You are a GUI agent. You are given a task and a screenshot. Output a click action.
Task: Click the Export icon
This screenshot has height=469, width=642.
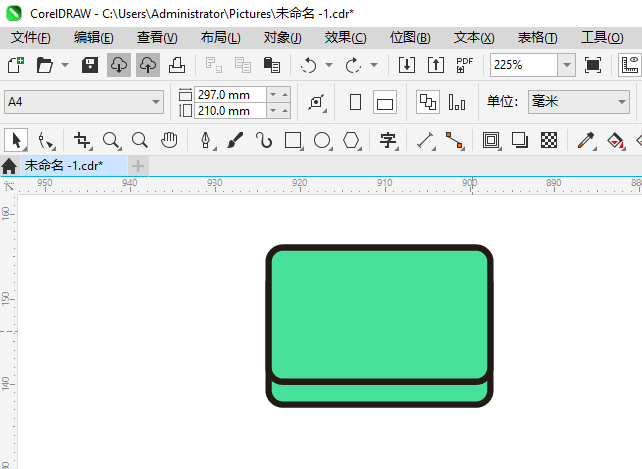click(436, 65)
